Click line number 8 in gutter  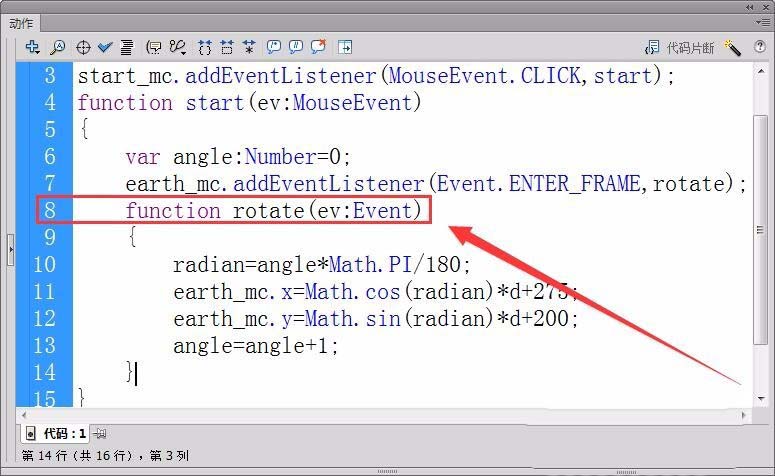[50, 210]
